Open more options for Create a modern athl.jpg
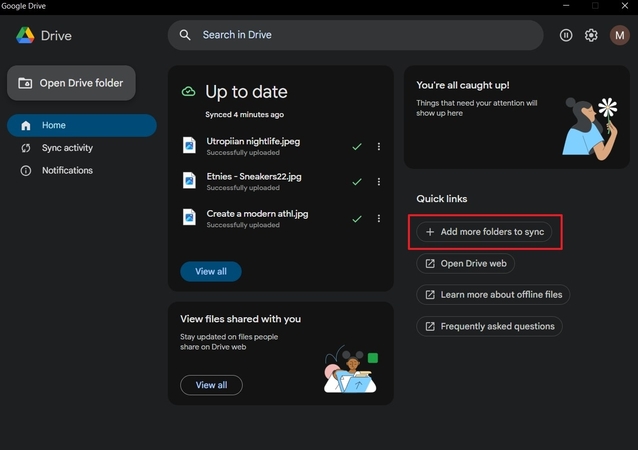 pyautogui.click(x=379, y=218)
